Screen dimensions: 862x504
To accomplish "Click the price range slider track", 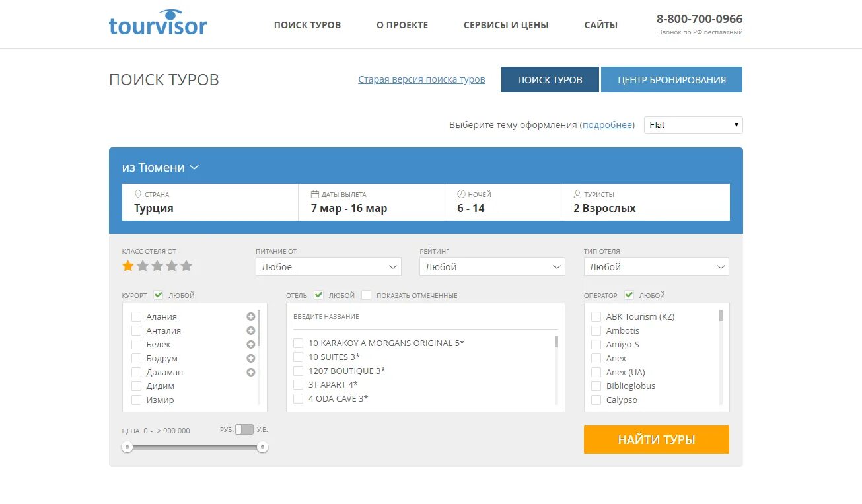I will 195,447.
